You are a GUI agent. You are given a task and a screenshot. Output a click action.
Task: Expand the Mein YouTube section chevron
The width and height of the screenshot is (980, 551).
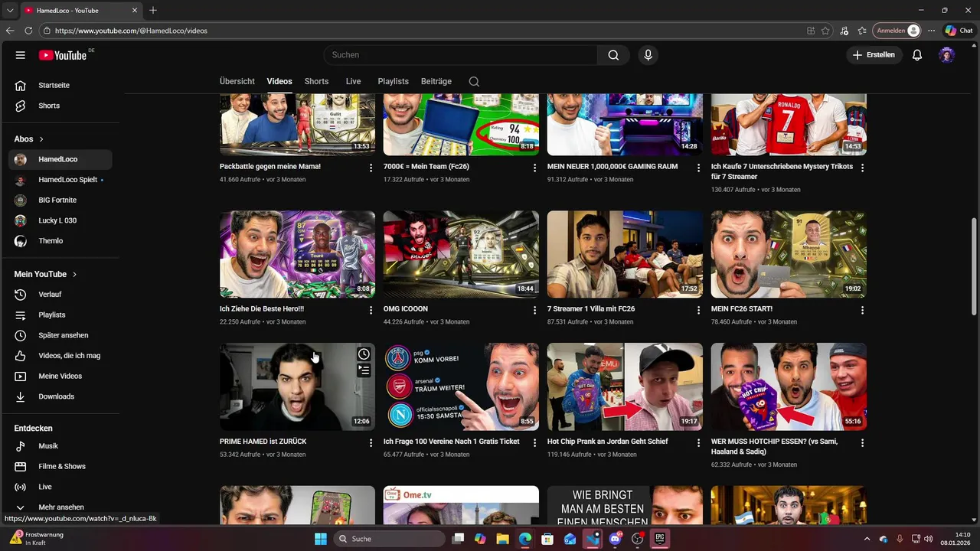pyautogui.click(x=74, y=274)
